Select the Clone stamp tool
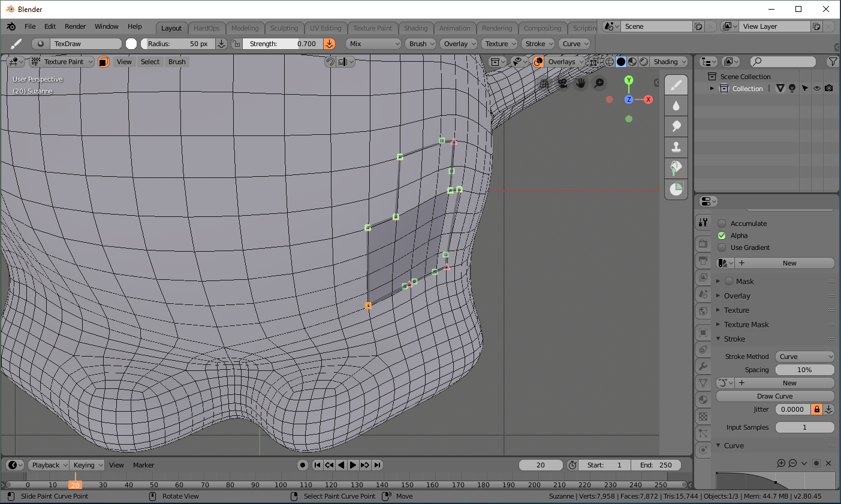Screen dimensions: 841x504 coord(676,147)
